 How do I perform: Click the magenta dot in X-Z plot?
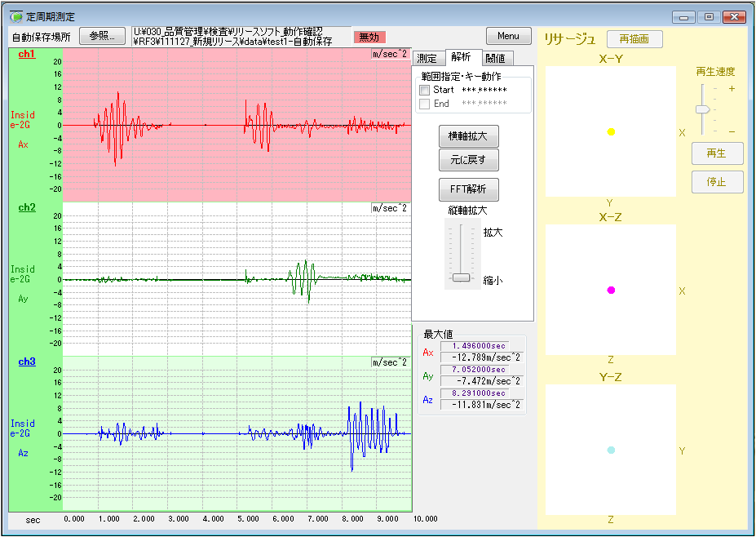point(611,290)
